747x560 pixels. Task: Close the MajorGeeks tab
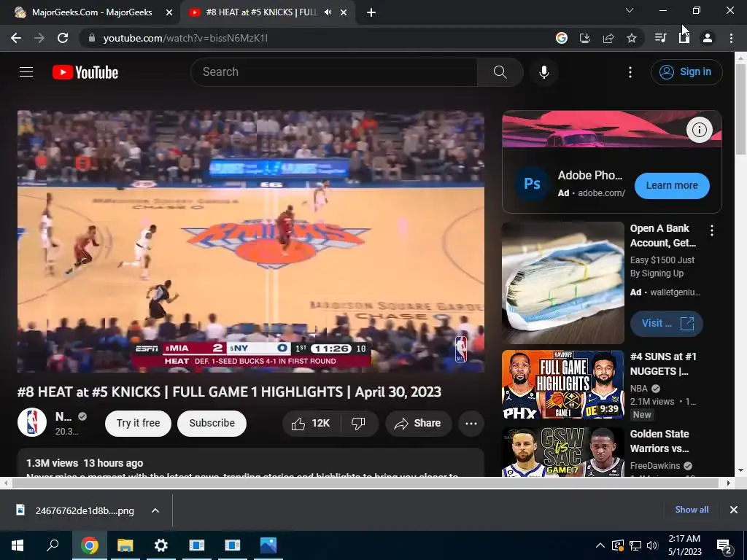pyautogui.click(x=169, y=12)
